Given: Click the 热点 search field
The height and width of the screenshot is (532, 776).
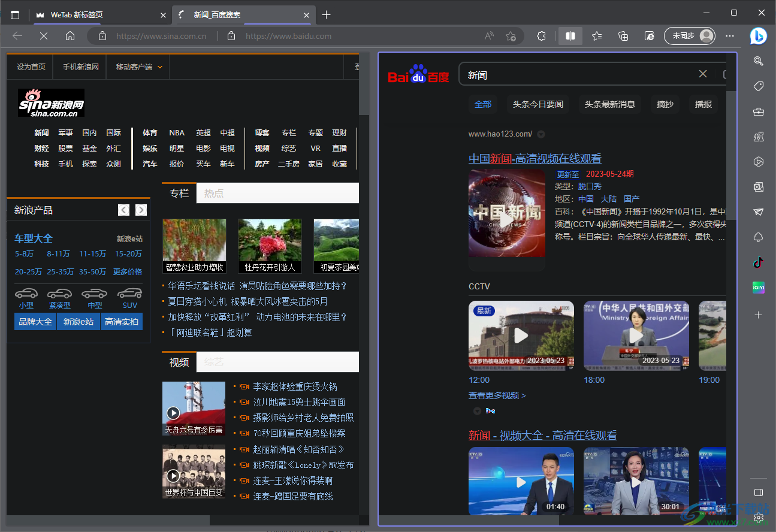Looking at the screenshot, I should coord(278,193).
